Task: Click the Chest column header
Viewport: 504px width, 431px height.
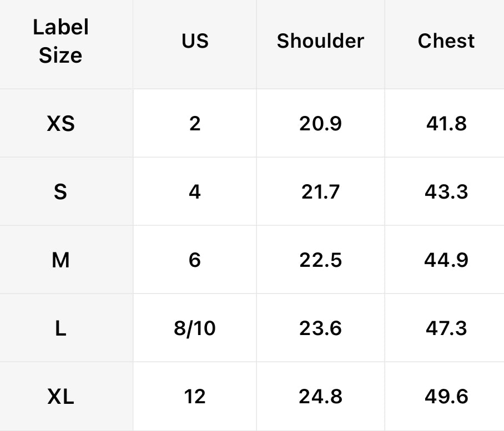Action: click(x=446, y=41)
